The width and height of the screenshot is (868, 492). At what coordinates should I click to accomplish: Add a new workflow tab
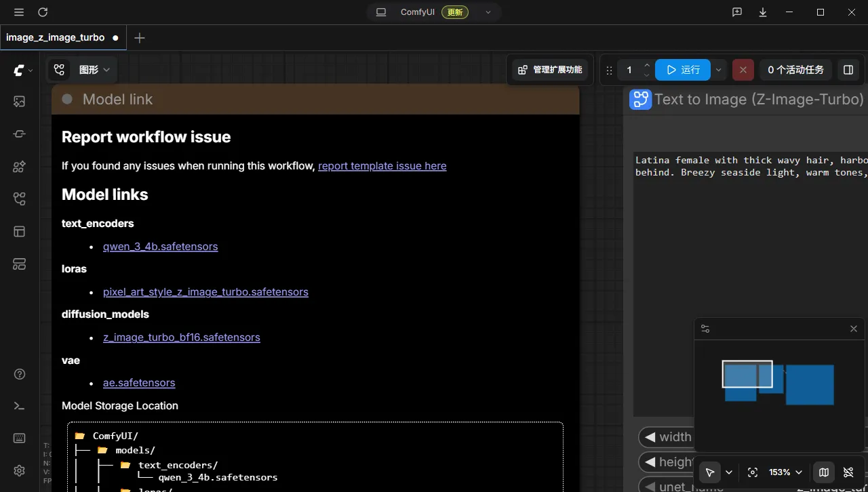click(140, 38)
